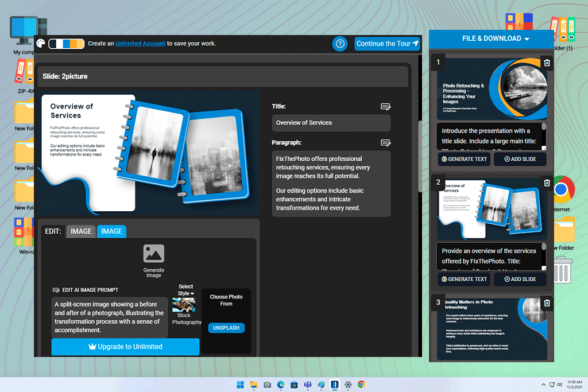Image resolution: width=588 pixels, height=392 pixels.
Task: Expand the Select Style dropdown
Action: (x=185, y=290)
